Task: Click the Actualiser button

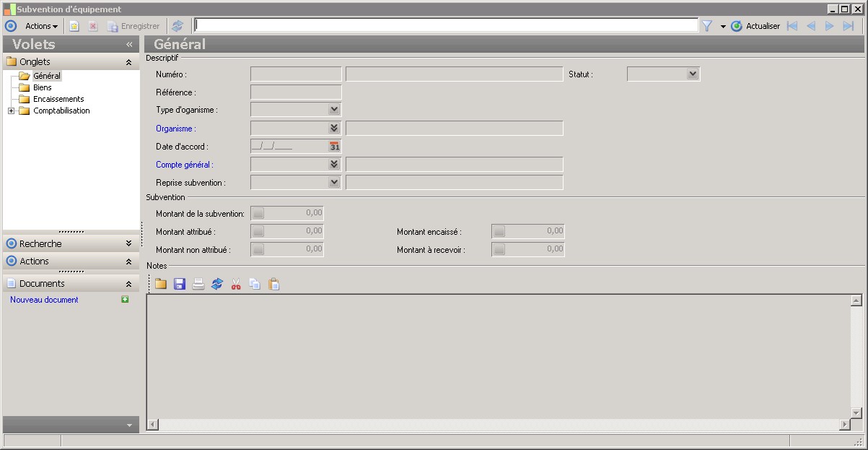Action: (755, 26)
